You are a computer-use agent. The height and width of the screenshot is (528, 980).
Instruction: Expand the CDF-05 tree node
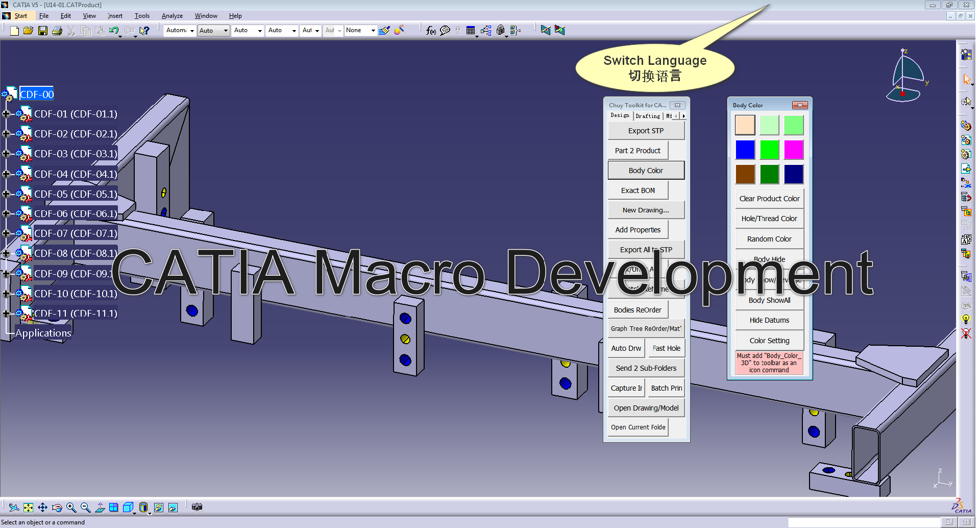tap(6, 194)
